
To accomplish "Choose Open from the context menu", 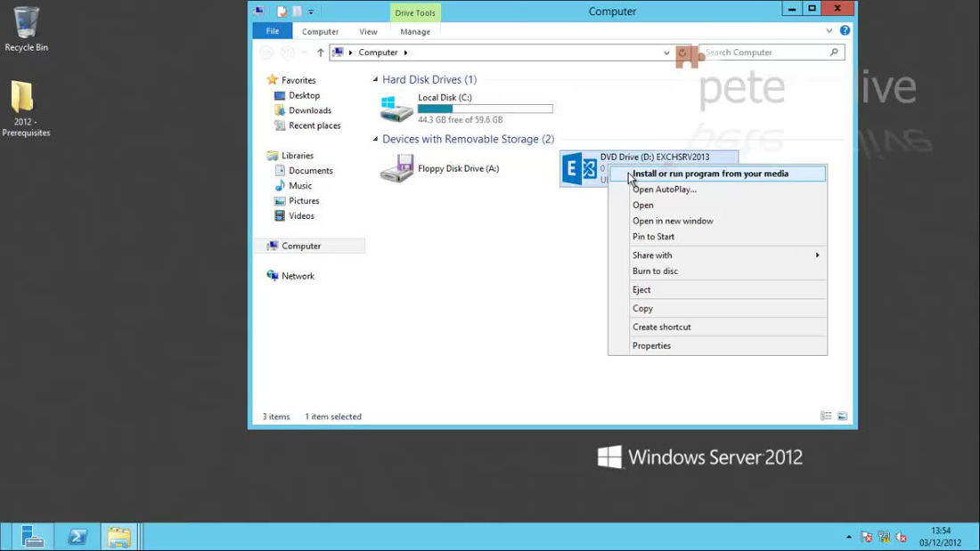I will (717, 205).
